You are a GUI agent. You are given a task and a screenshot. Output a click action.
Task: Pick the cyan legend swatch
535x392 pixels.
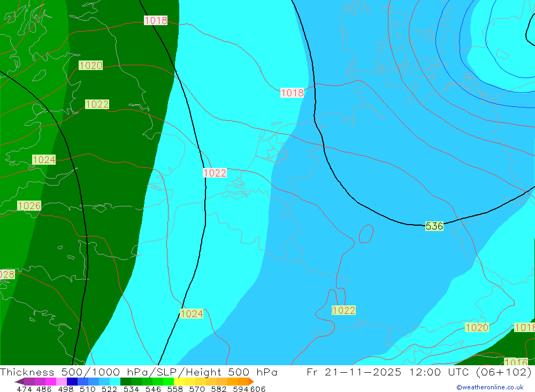point(115,382)
